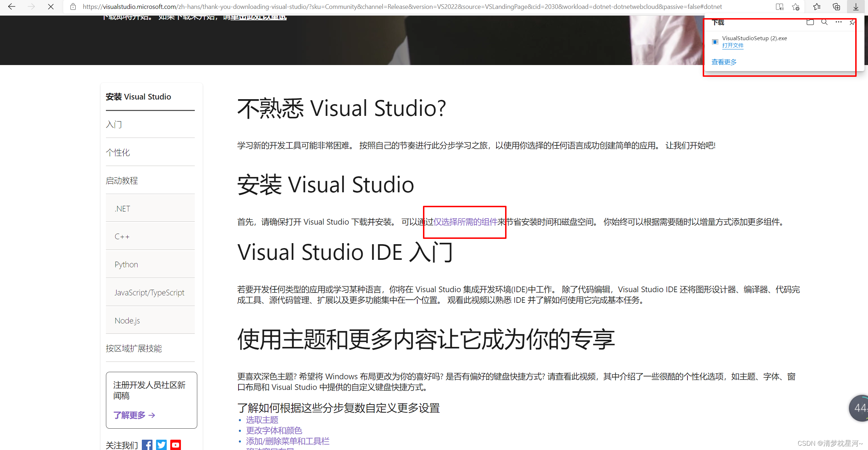The width and height of the screenshot is (868, 450).
Task: Stop page loading with the X button
Action: point(51,6)
